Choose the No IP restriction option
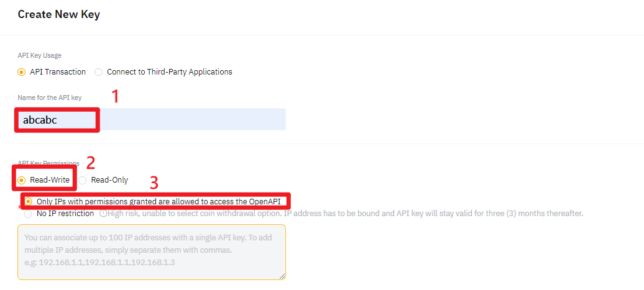 point(28,214)
